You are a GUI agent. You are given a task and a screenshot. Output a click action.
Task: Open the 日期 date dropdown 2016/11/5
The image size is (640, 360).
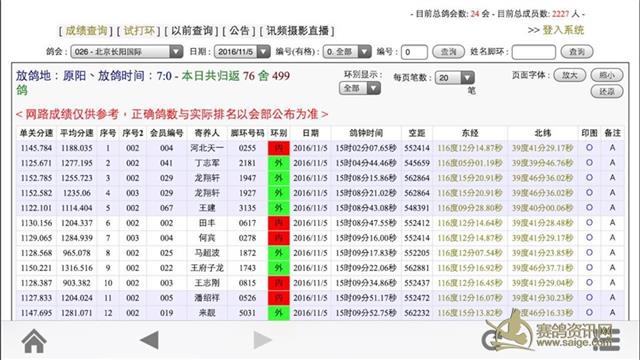[x=242, y=52]
